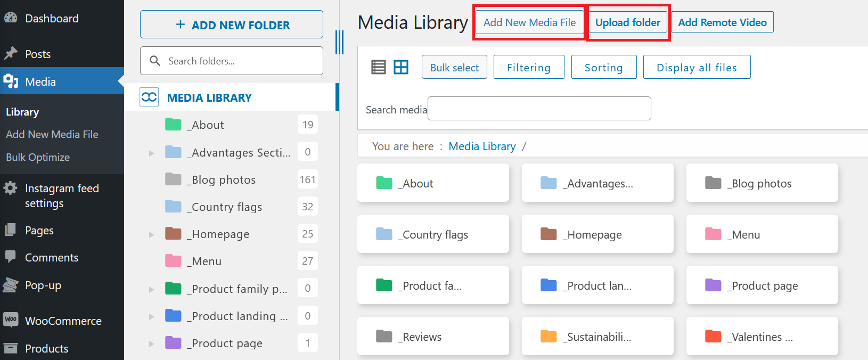Click the Add Remote Video button

point(722,22)
